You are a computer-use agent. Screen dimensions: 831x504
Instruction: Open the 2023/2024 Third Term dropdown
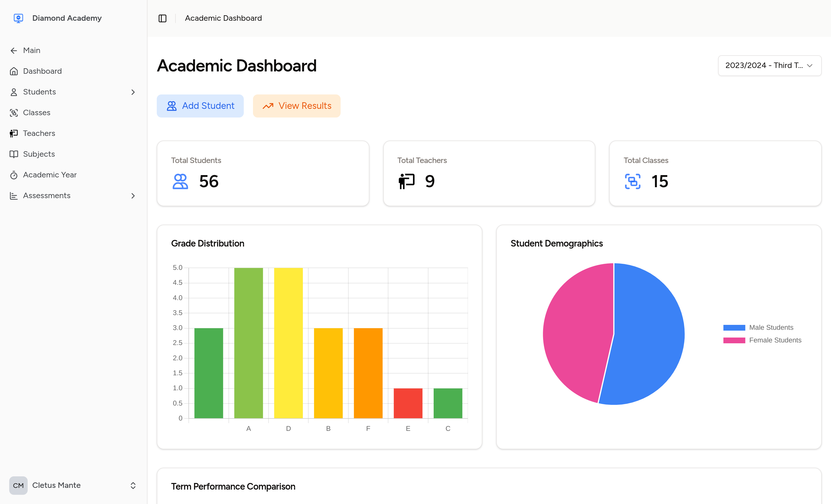pos(770,65)
